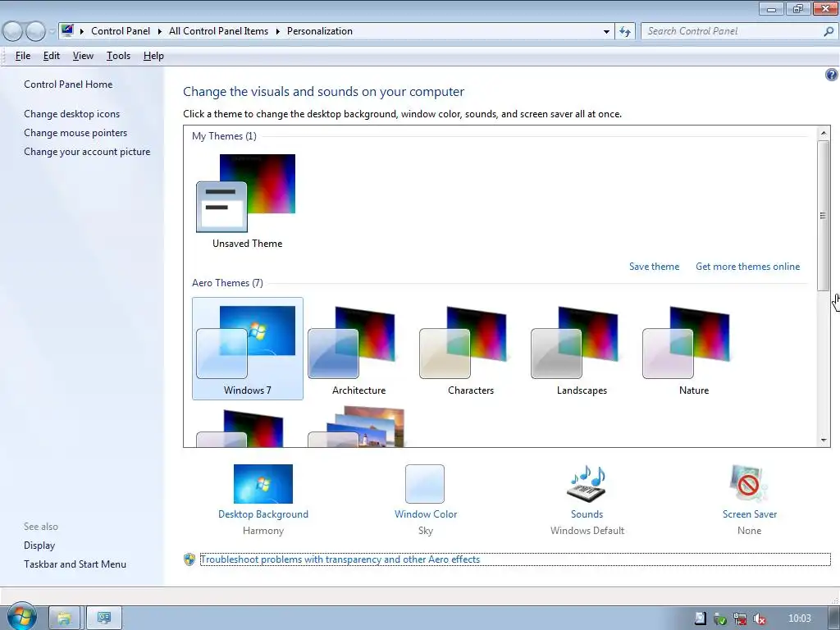Click the network tray icon
The width and height of the screenshot is (840, 630).
tap(740, 619)
